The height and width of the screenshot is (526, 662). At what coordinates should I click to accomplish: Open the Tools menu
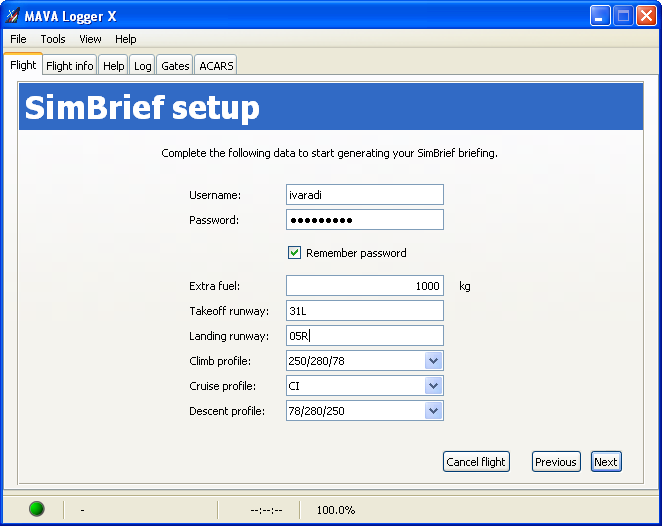[53, 39]
